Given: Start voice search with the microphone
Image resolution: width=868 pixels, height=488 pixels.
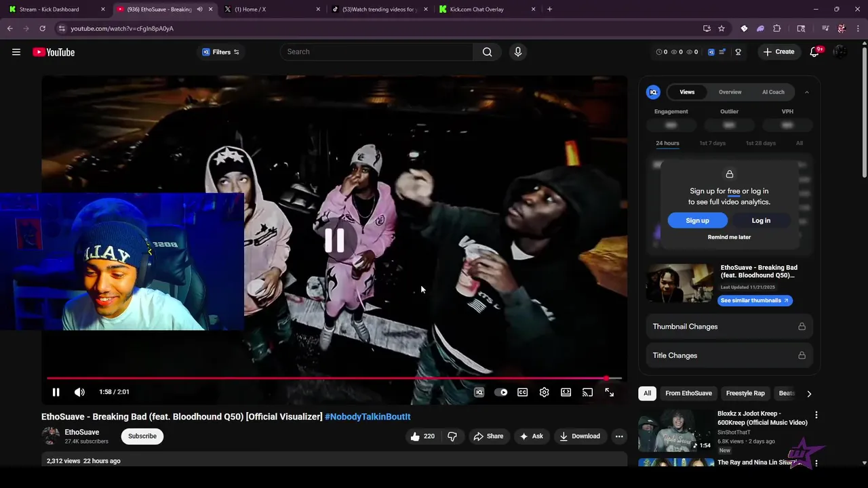Looking at the screenshot, I should click(x=518, y=52).
